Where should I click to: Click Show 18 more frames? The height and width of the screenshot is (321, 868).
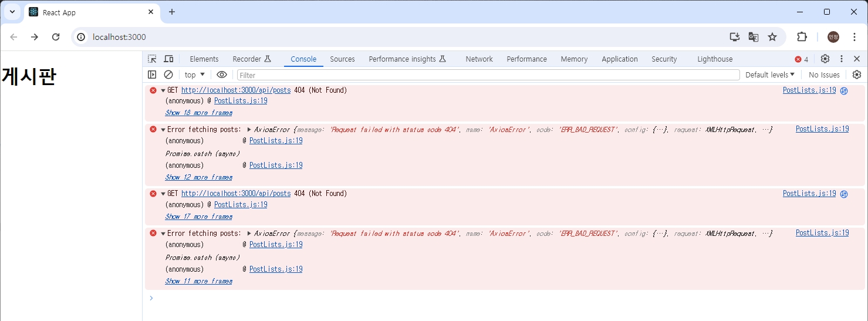pyautogui.click(x=198, y=113)
